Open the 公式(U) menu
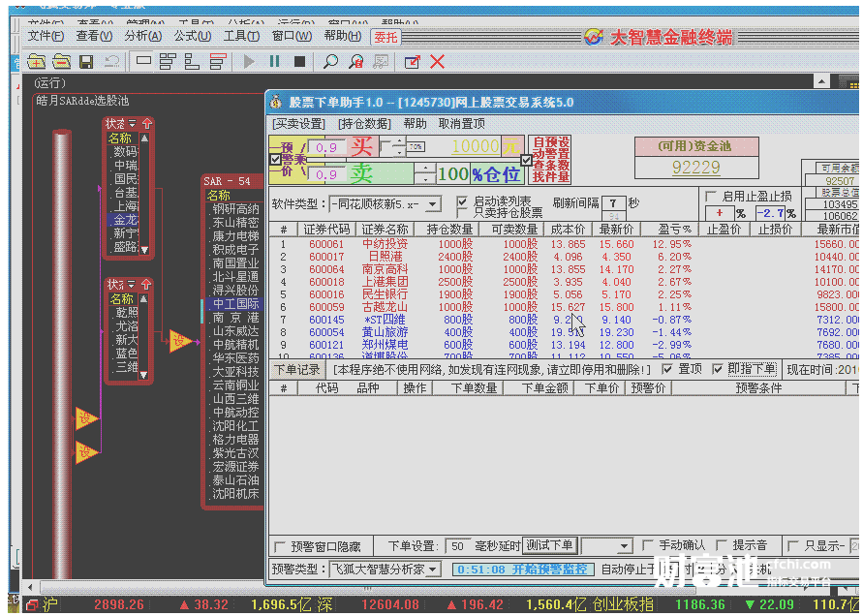Image resolution: width=863 pixels, height=616 pixels. tap(193, 37)
